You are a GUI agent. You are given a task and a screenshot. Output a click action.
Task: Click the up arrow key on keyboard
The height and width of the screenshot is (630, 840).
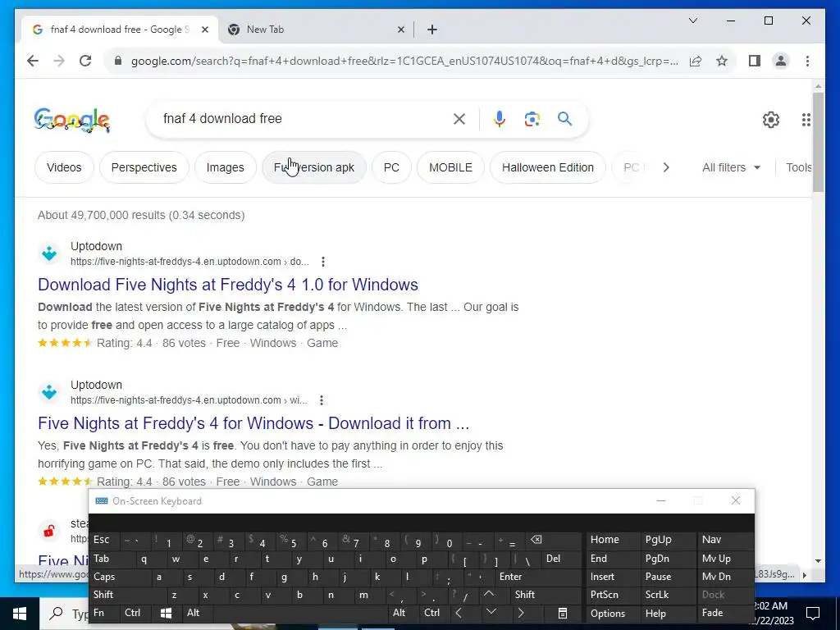tap(489, 595)
